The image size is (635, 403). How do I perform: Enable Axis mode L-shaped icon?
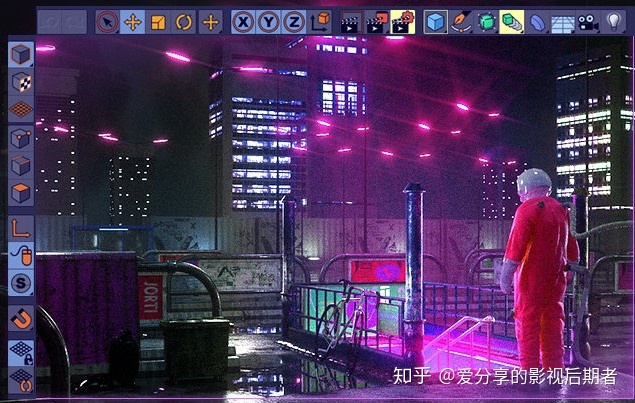[21, 228]
